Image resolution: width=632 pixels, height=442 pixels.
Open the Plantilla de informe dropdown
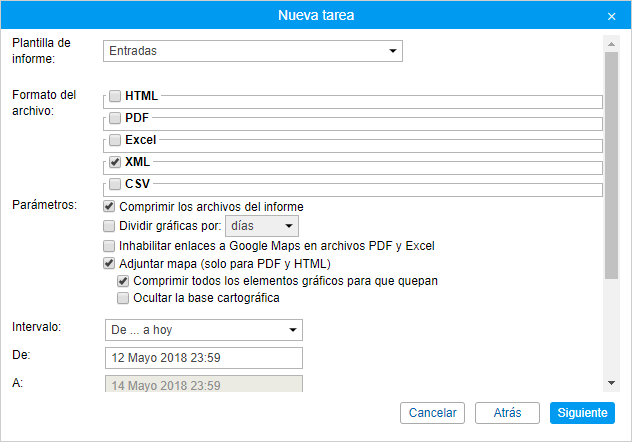[x=253, y=51]
